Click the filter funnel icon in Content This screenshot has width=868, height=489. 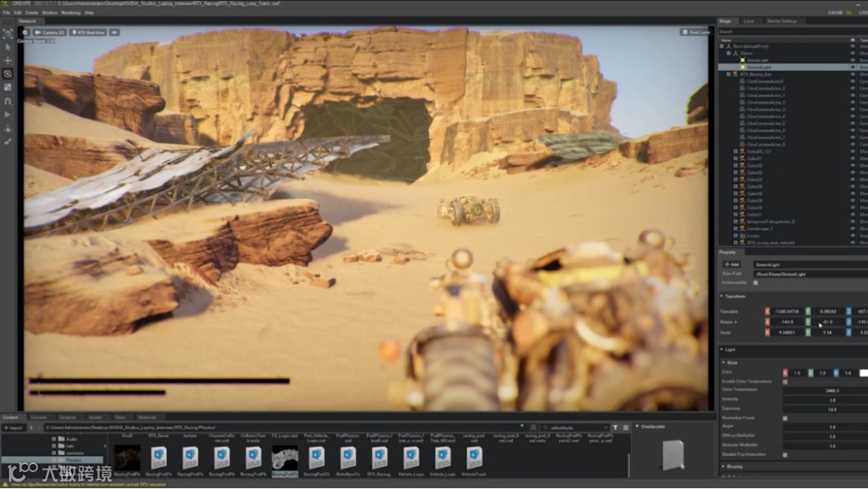click(x=615, y=428)
